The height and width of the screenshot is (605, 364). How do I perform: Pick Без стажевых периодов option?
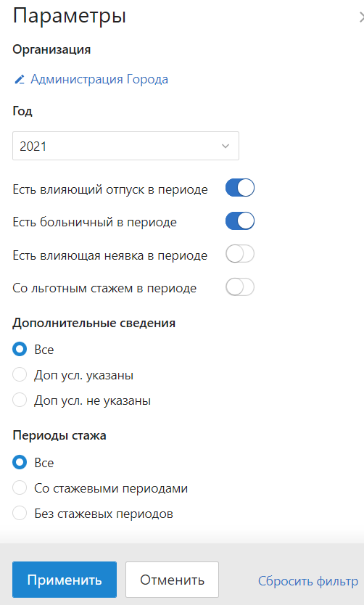coord(20,513)
